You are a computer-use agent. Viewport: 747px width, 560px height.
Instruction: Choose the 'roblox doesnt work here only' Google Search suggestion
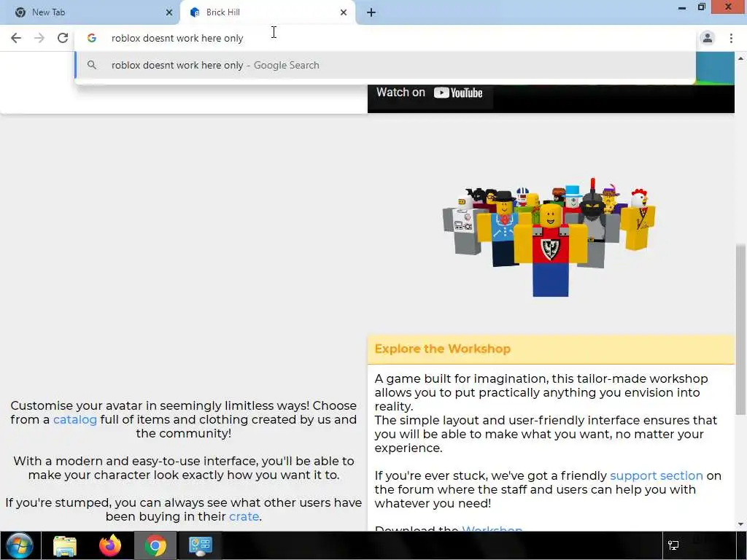point(385,65)
